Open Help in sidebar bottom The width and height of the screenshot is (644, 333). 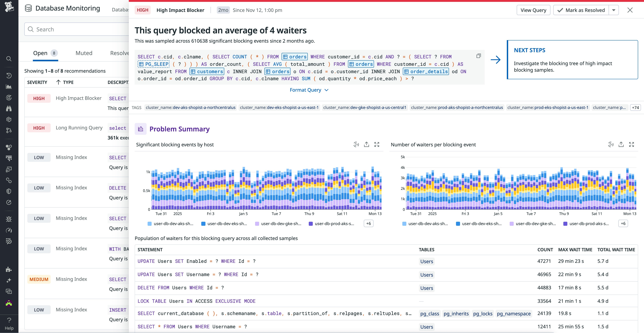coord(9,324)
